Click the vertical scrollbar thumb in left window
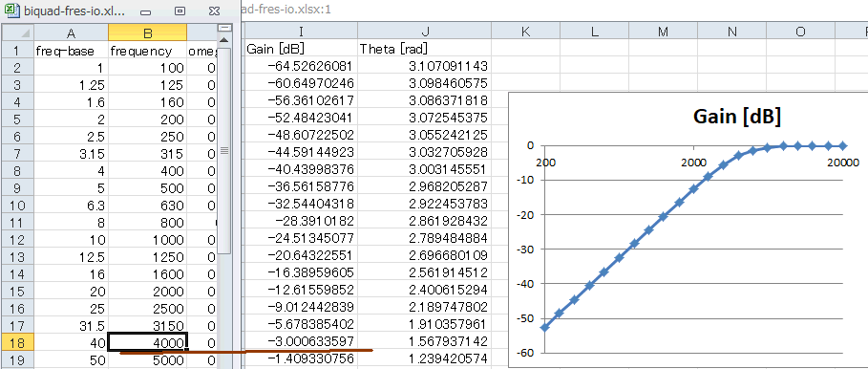The image size is (868, 369). tap(224, 151)
